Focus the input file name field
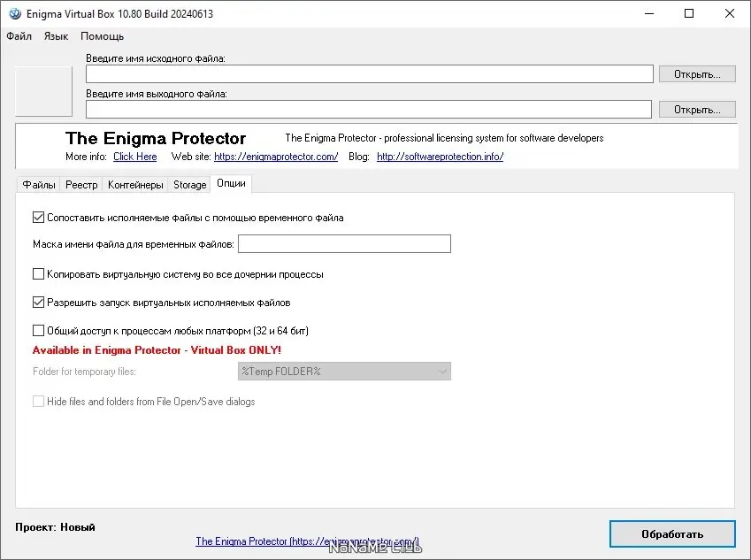Screen dimensions: 751x560 369,73
